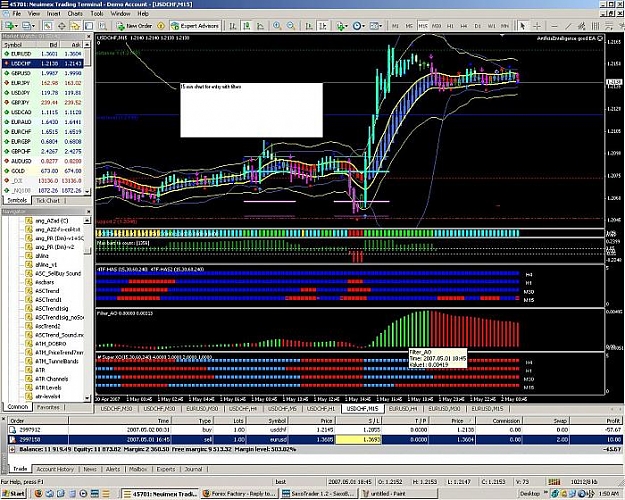Click Market Watch scroll down arrow

click(x=87, y=191)
